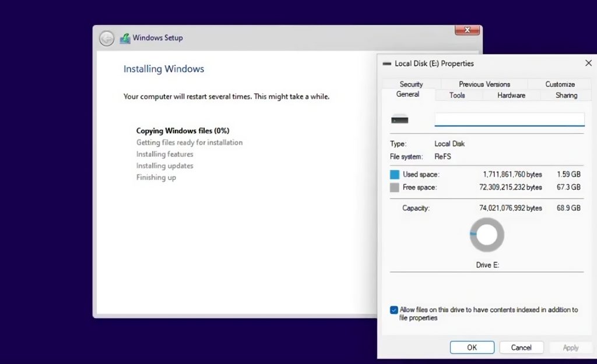Click the gray Free space color square
This screenshot has height=364, width=597.
point(395,188)
